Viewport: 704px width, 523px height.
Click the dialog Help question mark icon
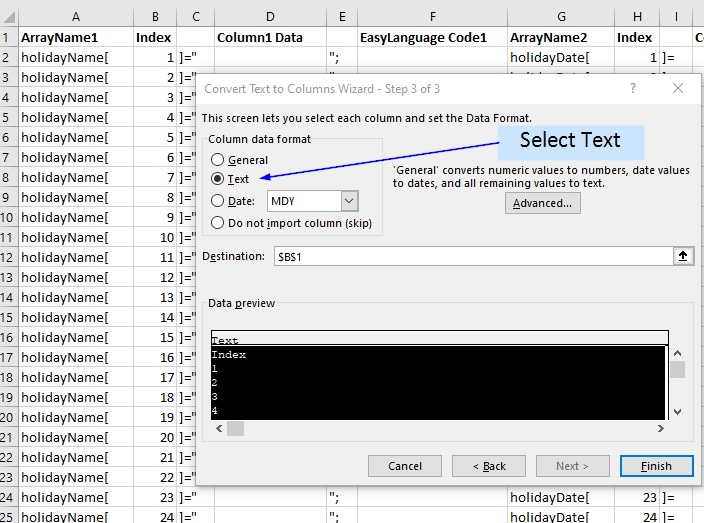coord(633,88)
